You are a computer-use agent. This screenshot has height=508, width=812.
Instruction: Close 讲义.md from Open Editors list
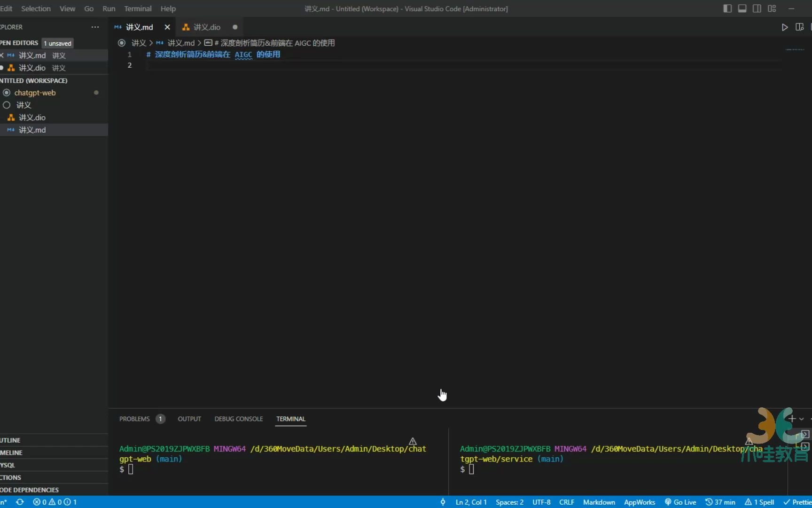[x=2, y=56]
